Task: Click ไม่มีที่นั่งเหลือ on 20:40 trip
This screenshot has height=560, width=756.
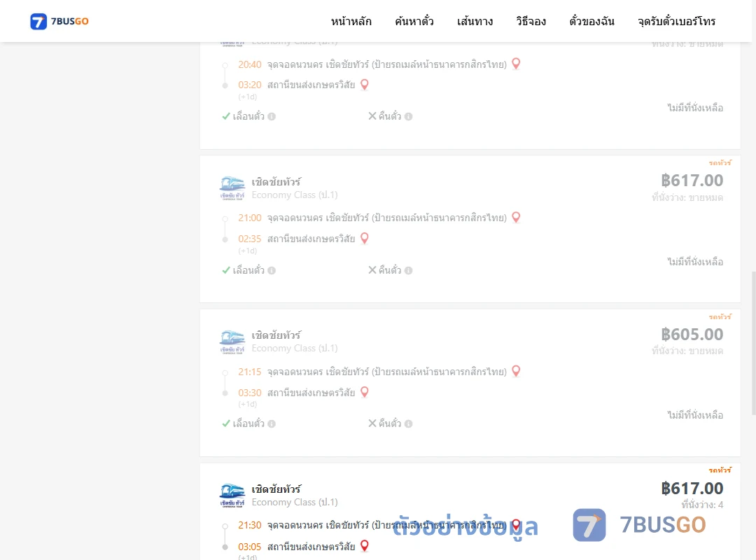Action: (x=695, y=108)
